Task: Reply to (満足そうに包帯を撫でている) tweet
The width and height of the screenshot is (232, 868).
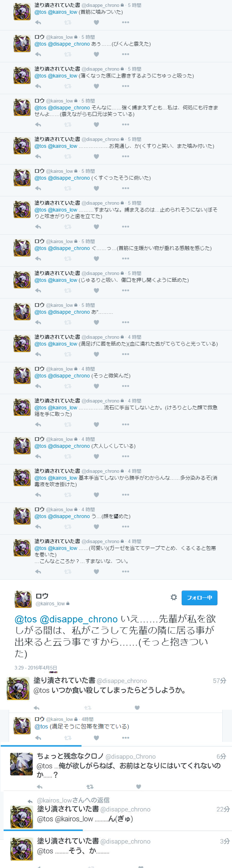Action: pos(38,738)
